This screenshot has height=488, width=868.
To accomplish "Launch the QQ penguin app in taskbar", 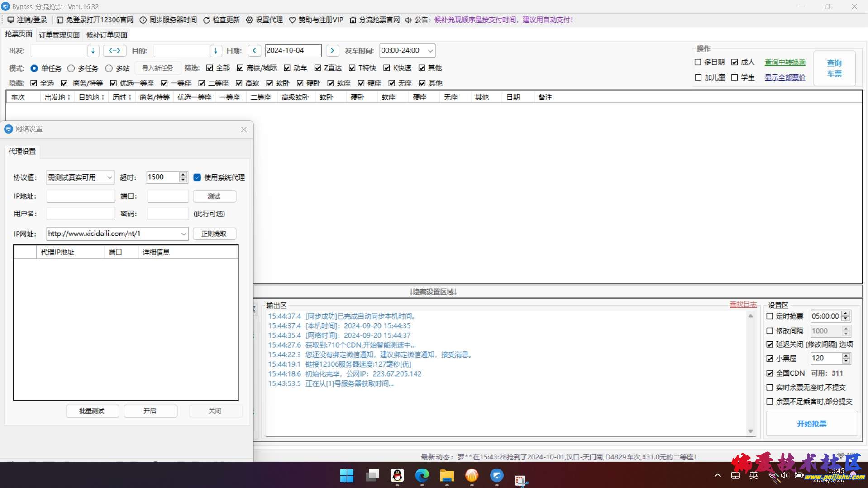I will coord(397,475).
